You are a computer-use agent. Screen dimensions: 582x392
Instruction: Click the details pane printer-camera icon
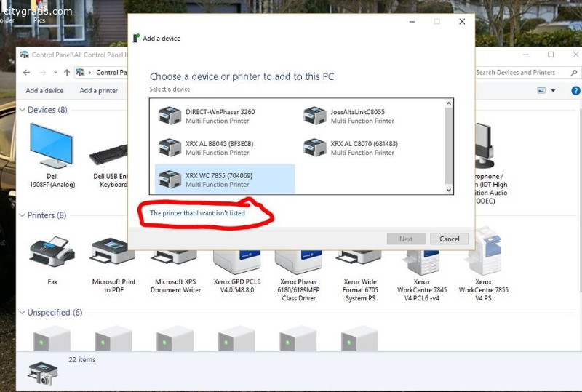click(43, 373)
